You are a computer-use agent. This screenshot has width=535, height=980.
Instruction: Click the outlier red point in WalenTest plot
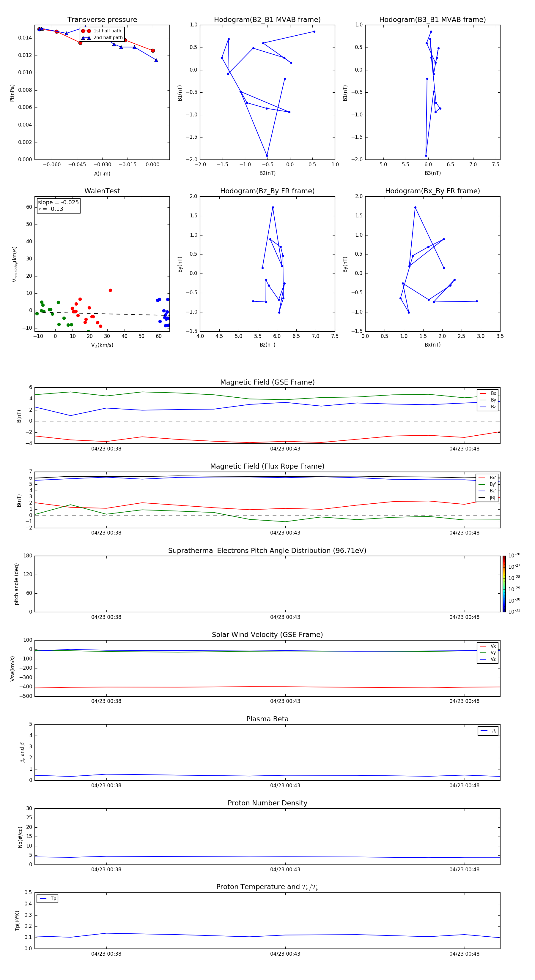[x=111, y=290]
